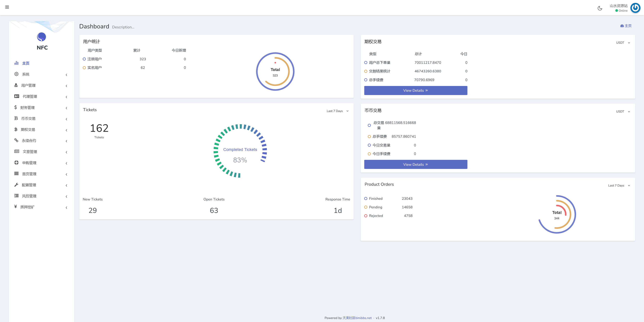Click View Details in 币币交易 card

416,164
